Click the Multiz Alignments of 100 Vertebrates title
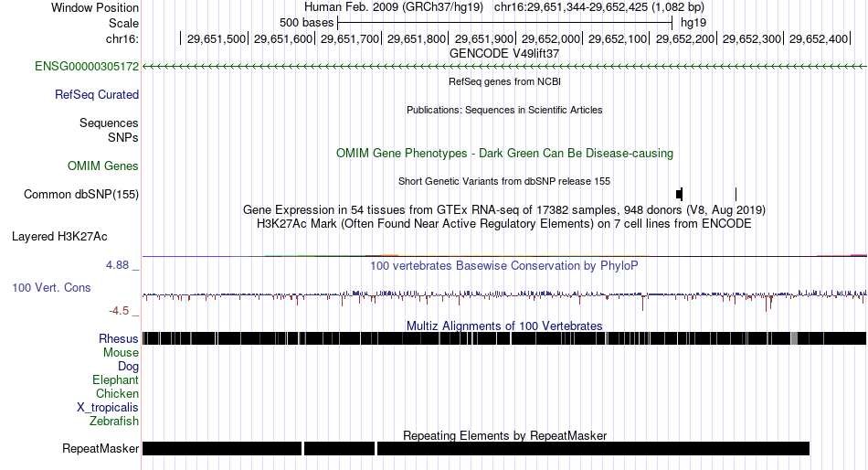Viewport: 868px width, 470px height. pos(504,326)
